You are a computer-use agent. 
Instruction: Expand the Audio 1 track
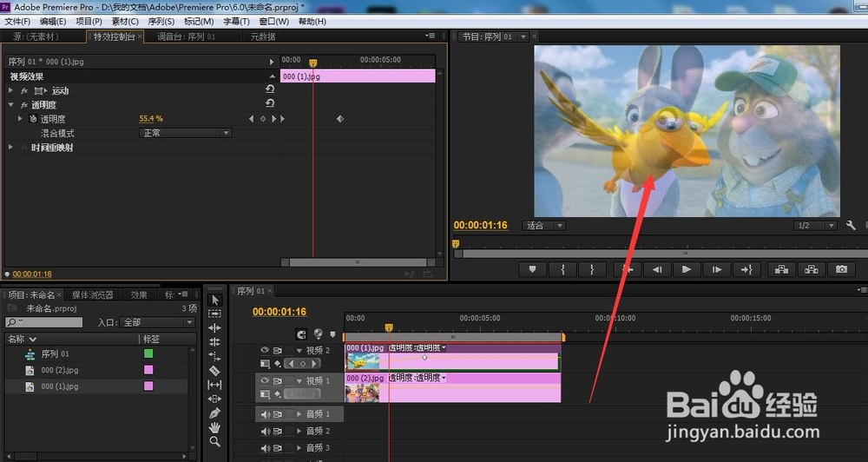299,414
